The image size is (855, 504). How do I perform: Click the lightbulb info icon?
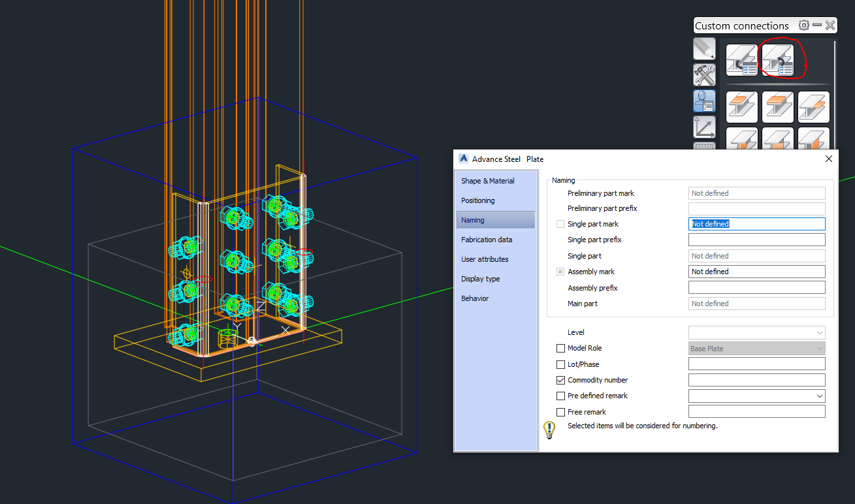tap(549, 430)
